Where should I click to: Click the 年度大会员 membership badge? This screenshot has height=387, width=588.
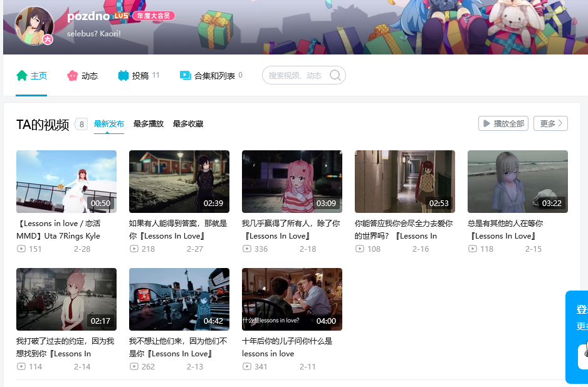point(154,16)
